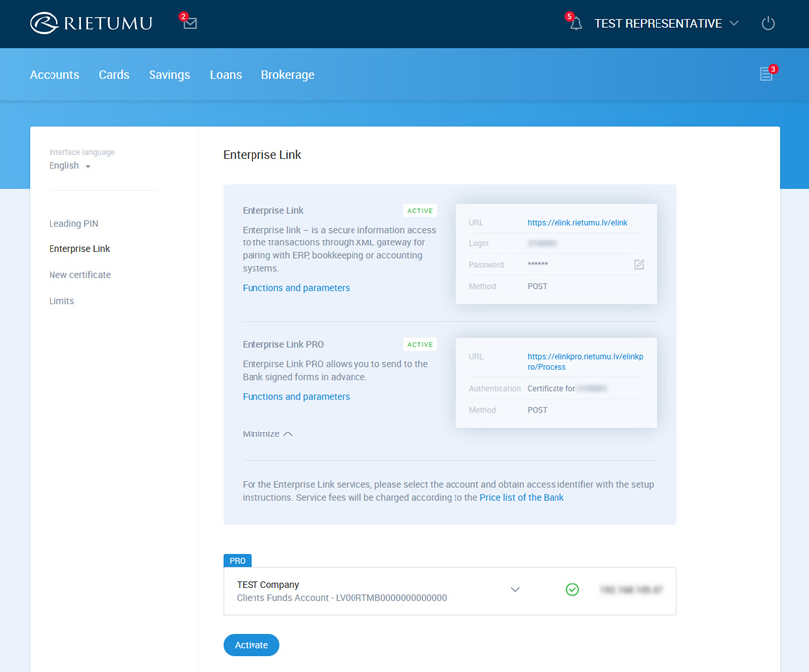Click the ACTIVE badge for Enterprise Link PRO
The image size is (809, 672).
[x=419, y=344]
